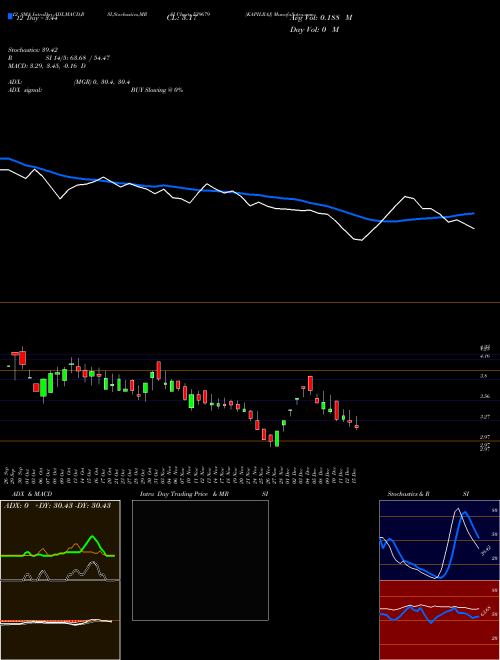This screenshot has width=500, height=660.
Task: Click the tall red candle at the early December peak
Action: pos(310,383)
